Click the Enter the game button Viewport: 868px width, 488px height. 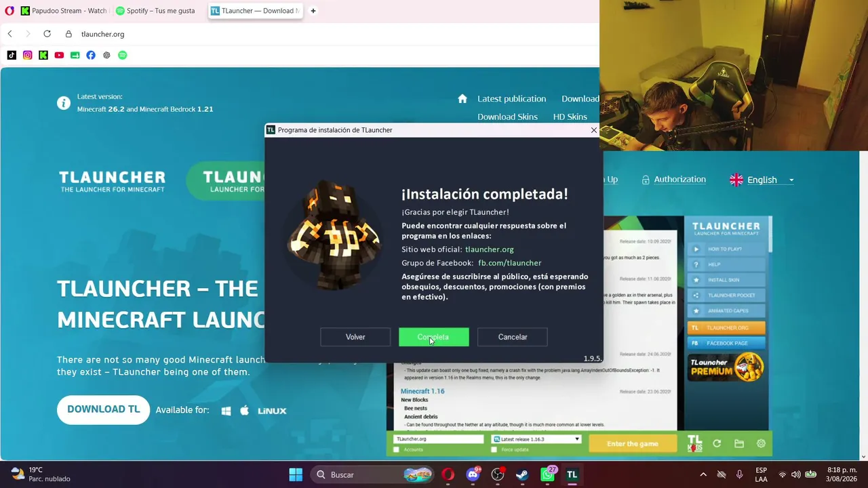[x=633, y=444]
